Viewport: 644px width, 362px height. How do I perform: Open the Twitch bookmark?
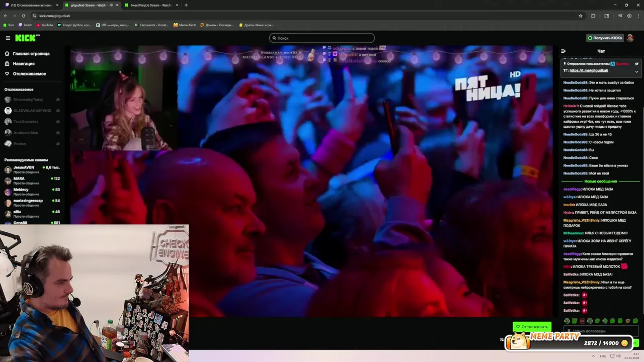(25, 25)
